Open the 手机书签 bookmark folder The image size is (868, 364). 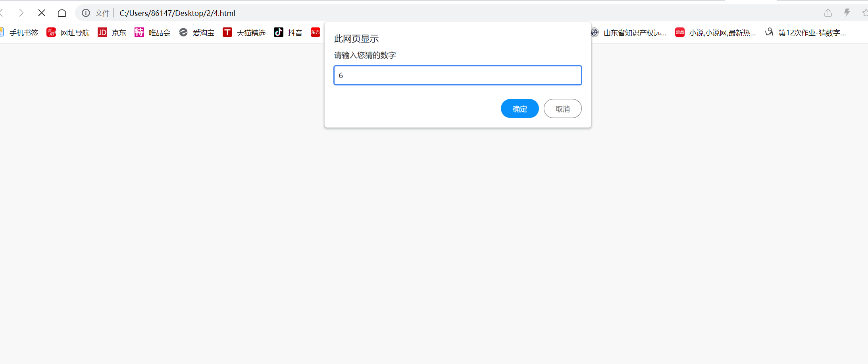coord(19,33)
